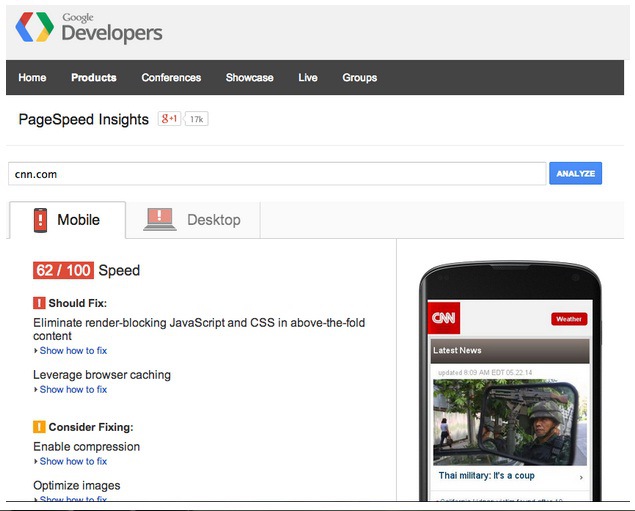
Task: Open the Products menu item
Action: [x=94, y=78]
